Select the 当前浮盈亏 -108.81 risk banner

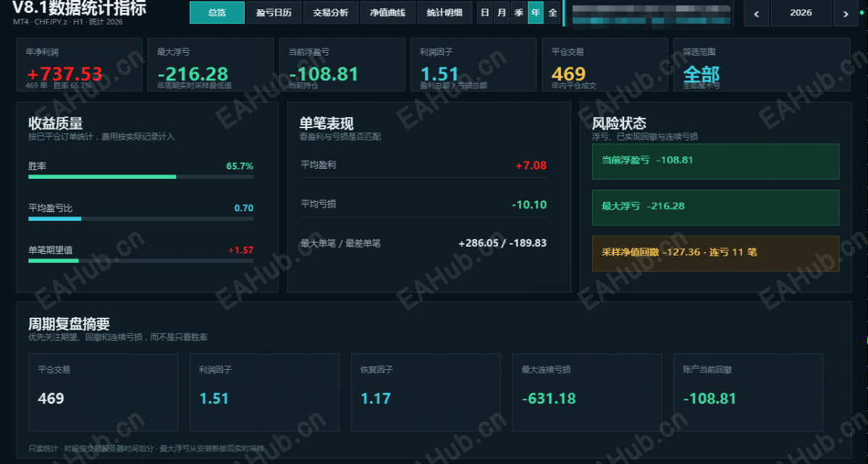pos(716,161)
